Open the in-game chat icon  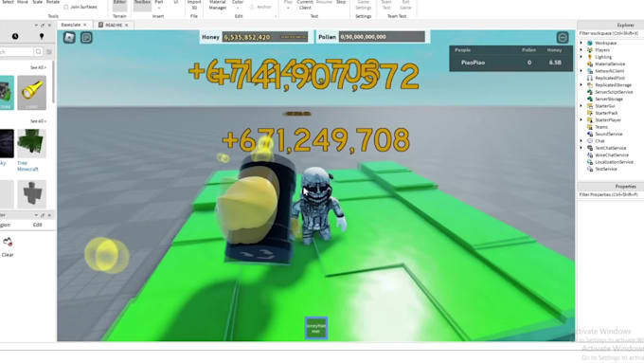[86, 37]
